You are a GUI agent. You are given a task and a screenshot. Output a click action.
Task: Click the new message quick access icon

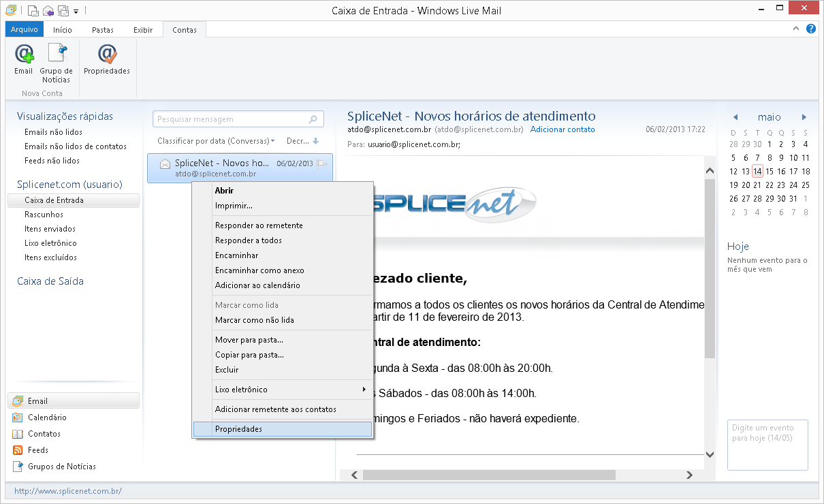click(x=33, y=11)
